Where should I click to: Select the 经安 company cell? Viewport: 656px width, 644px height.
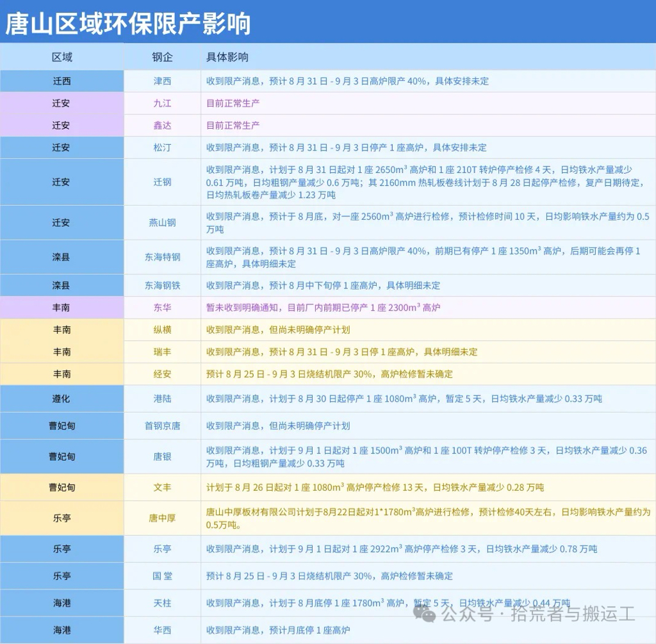coord(162,374)
